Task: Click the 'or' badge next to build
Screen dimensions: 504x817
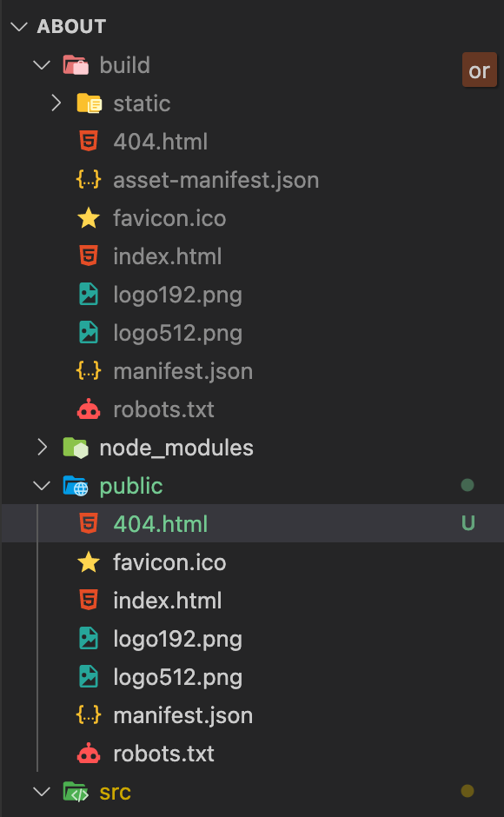Action: click(480, 70)
